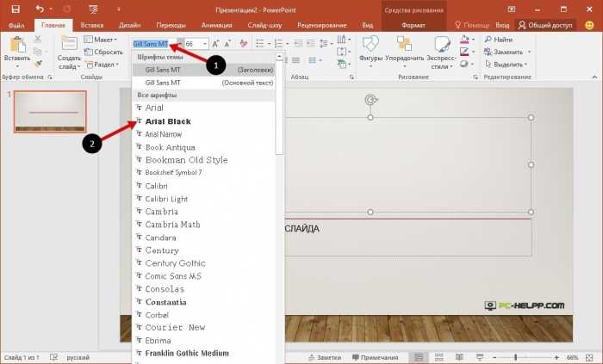The width and height of the screenshot is (603, 364).
Task: Collapse the ribbon with chevron arrow
Action: 594,77
